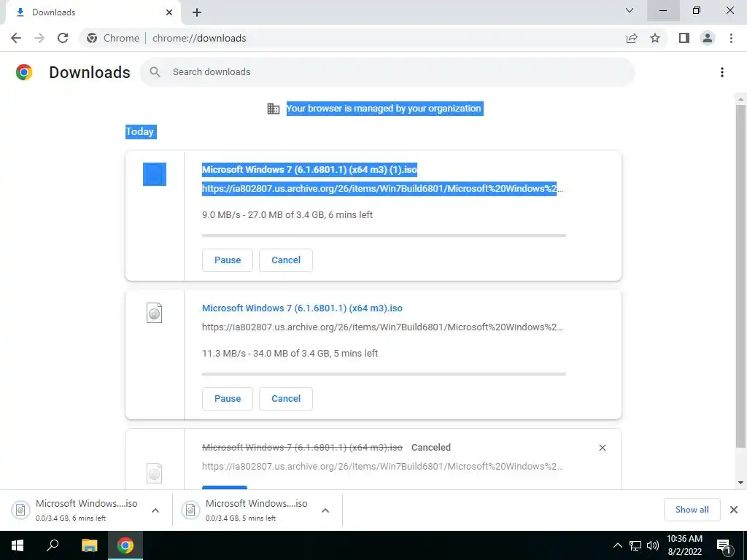Share this page via address bar icon
The height and width of the screenshot is (560, 747).
[632, 38]
